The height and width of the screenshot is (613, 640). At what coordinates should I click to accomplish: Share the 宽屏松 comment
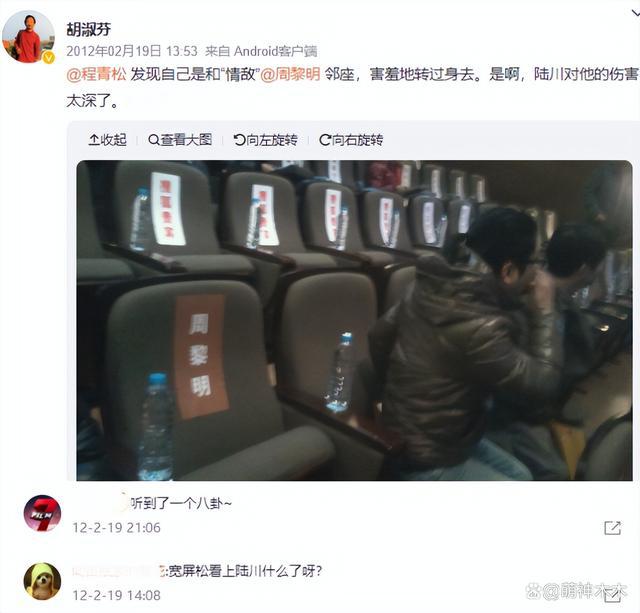click(612, 597)
